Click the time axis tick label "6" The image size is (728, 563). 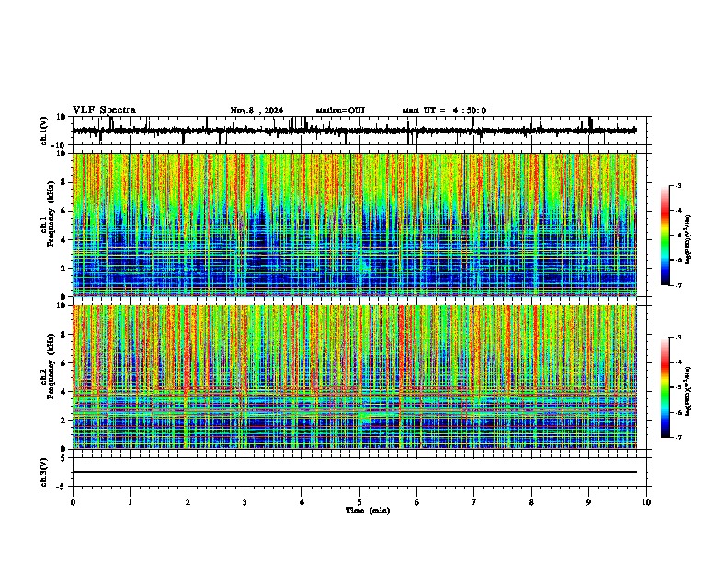pyautogui.click(x=417, y=502)
